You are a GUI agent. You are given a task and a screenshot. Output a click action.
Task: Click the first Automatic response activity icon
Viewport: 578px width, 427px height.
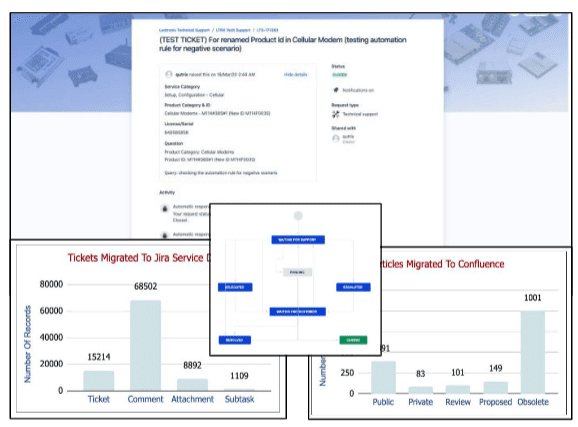pos(165,209)
